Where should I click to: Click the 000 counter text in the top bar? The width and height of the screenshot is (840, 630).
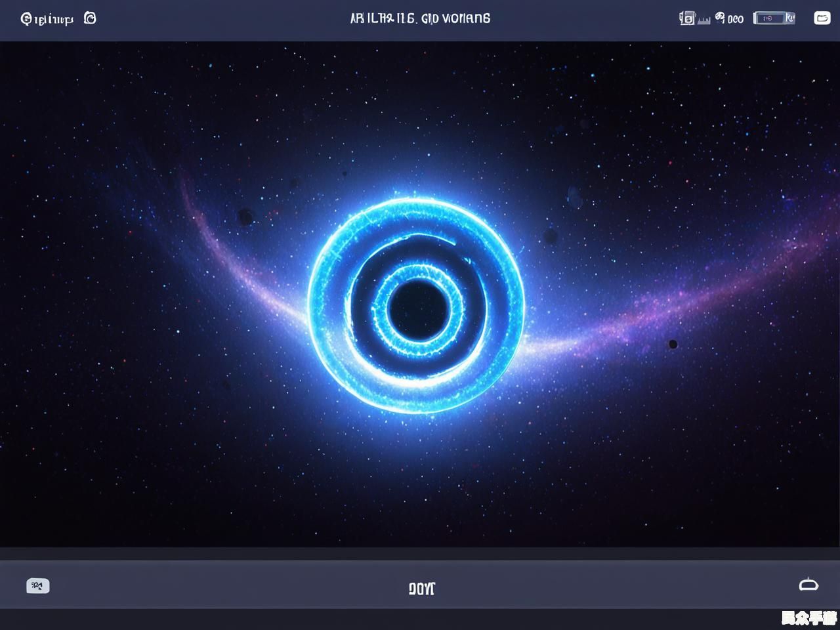point(736,19)
